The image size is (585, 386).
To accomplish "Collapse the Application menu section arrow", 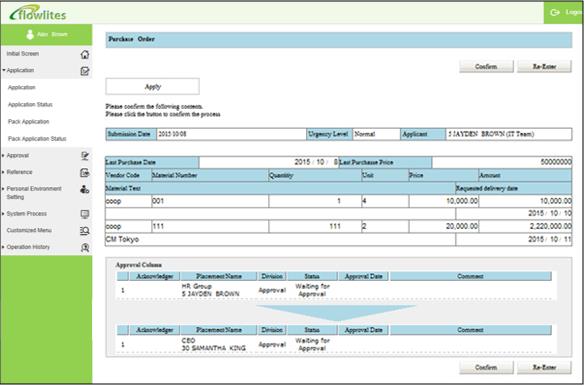I will [x=4, y=70].
